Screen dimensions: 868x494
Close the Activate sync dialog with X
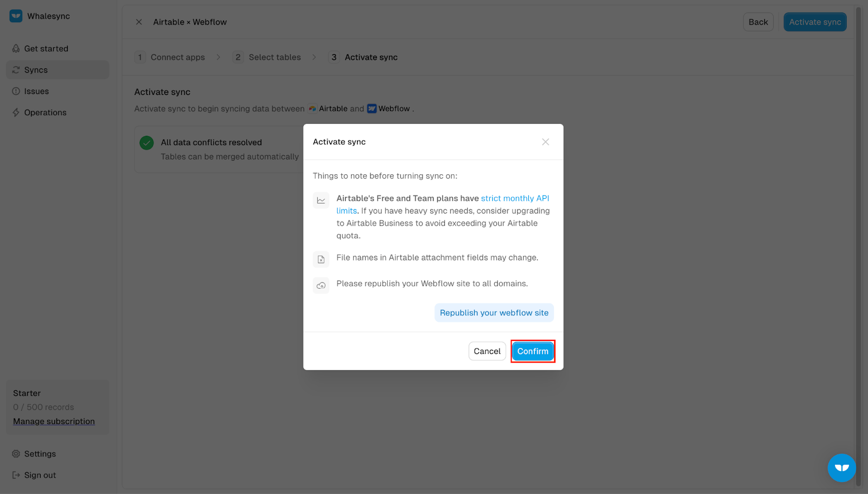pos(545,142)
